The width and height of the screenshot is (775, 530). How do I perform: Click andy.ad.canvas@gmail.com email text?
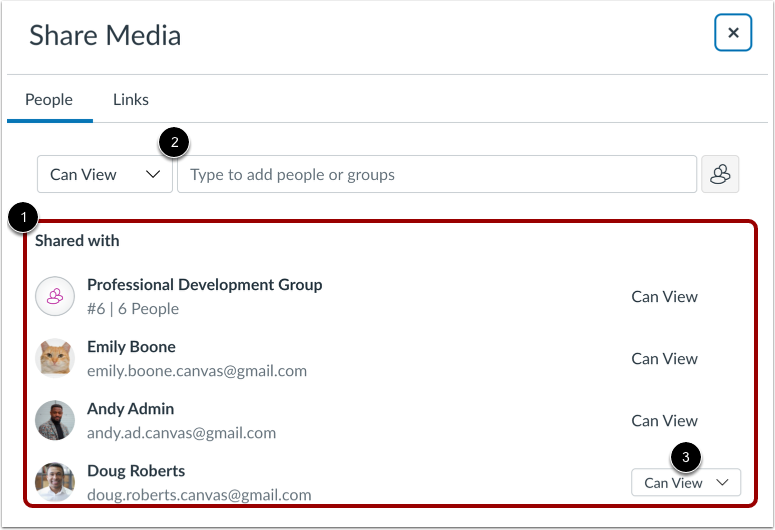pyautogui.click(x=181, y=433)
